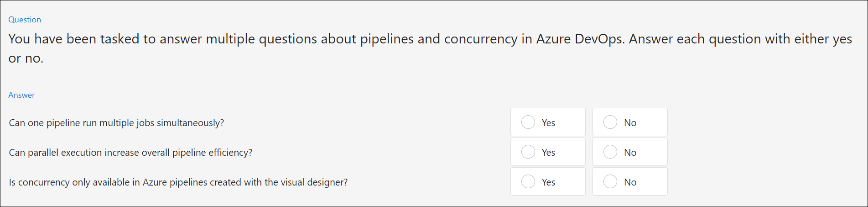868x207 pixels.
Task: Click the blue 'Answer' heading
Action: 21,95
